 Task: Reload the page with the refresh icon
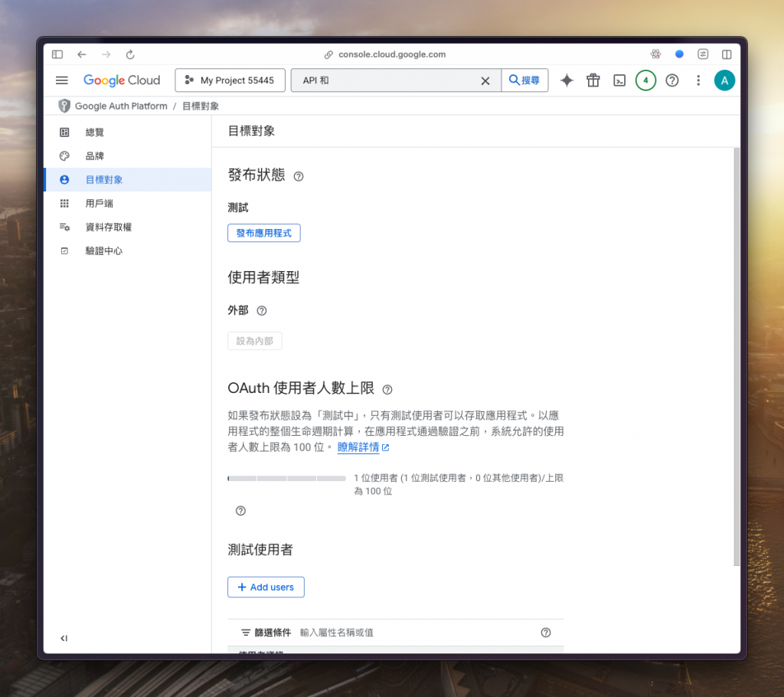130,54
